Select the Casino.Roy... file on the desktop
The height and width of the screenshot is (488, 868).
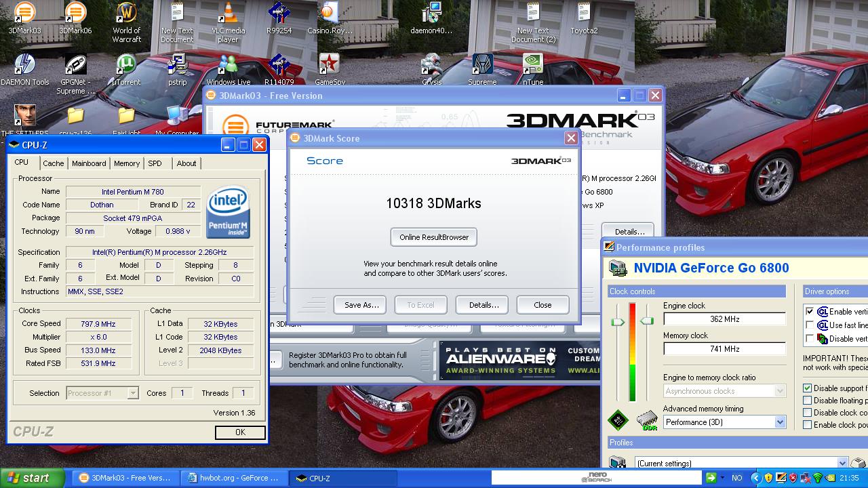coord(329,18)
